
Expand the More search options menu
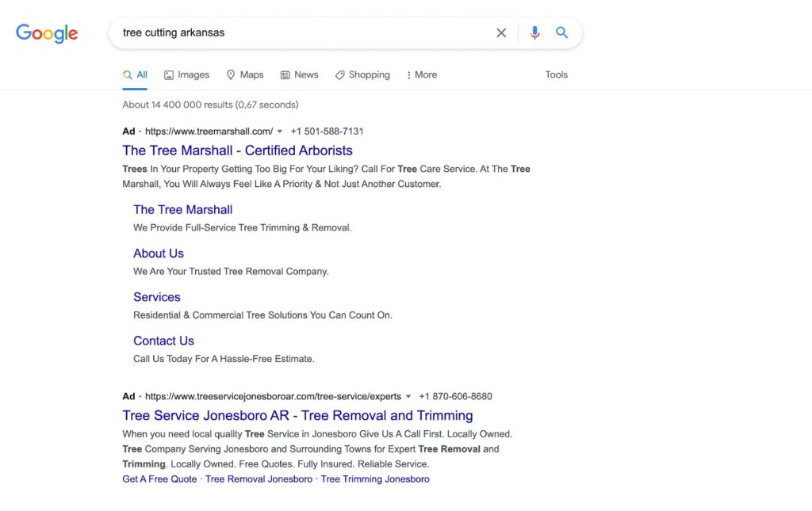pos(422,75)
